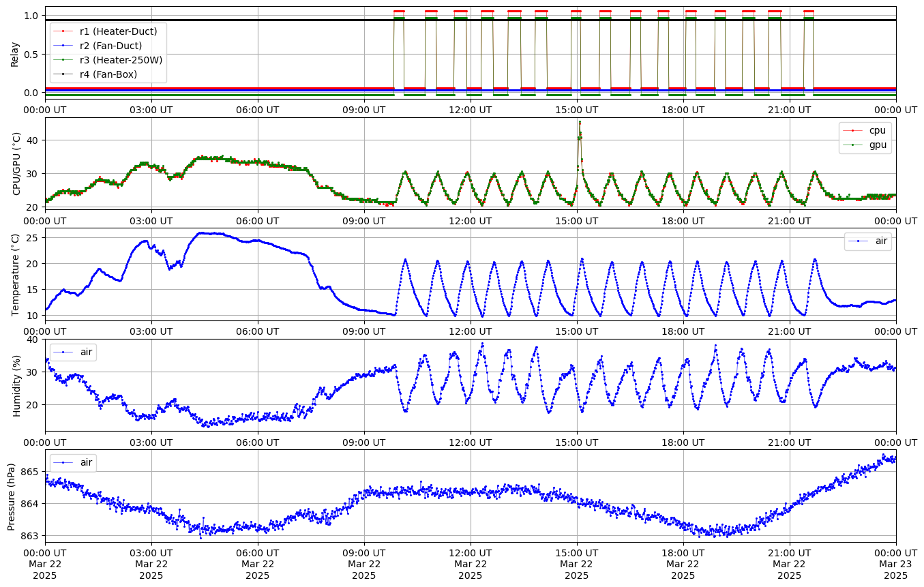The height and width of the screenshot is (587, 924).
Task: Click 12:00 UT tick below Relay panel
Action: click(x=471, y=109)
